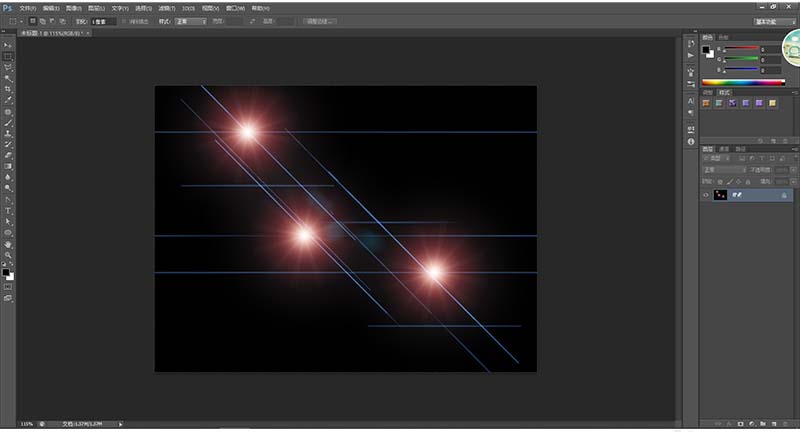Select the Hand tool
The width and height of the screenshot is (800, 432).
[x=8, y=245]
